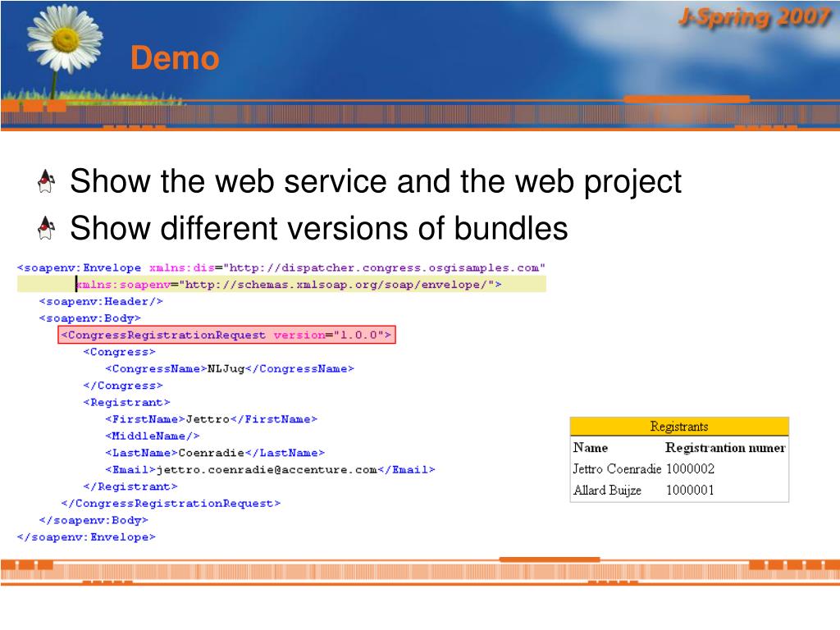
Task: Click the closing '</Congress>' tag
Action: pos(123,386)
